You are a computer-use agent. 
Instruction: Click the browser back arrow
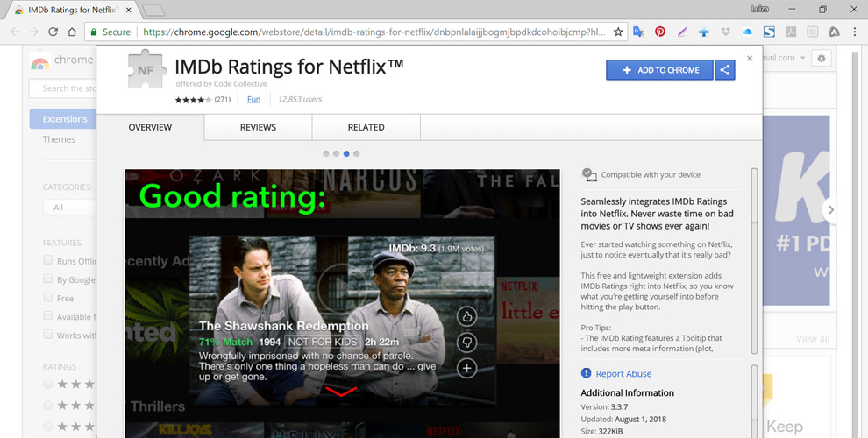(15, 32)
